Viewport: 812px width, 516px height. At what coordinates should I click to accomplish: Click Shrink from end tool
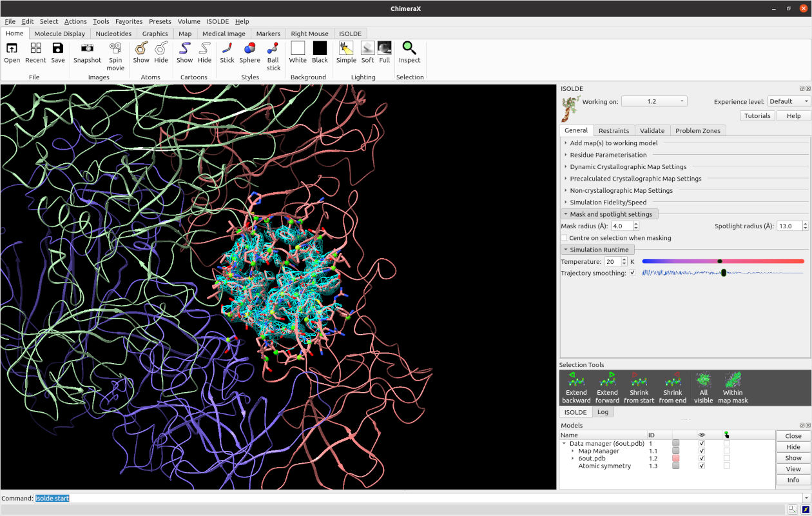673,388
